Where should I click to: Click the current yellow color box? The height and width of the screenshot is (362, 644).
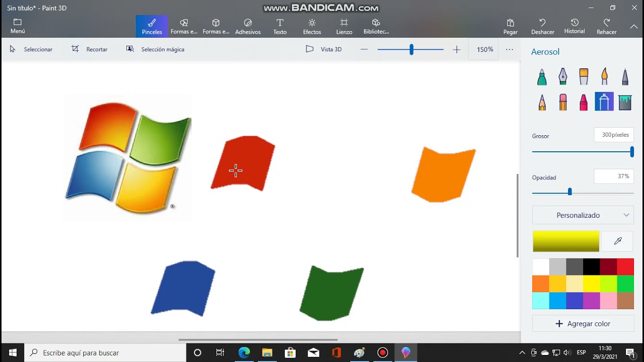pos(566,241)
